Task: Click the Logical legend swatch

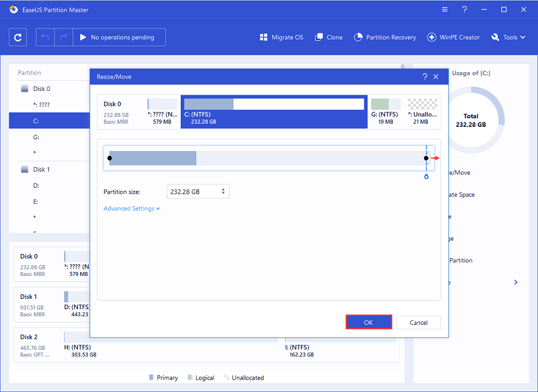Action: (190, 377)
